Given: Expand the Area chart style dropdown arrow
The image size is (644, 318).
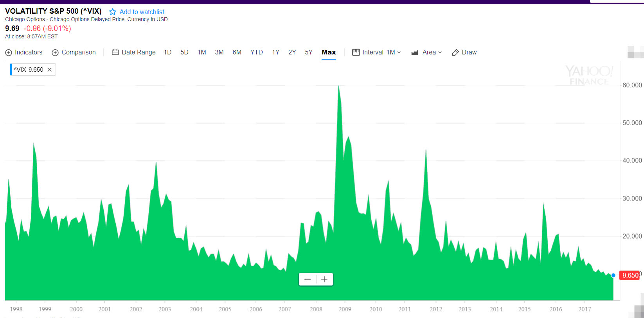Looking at the screenshot, I should 440,52.
